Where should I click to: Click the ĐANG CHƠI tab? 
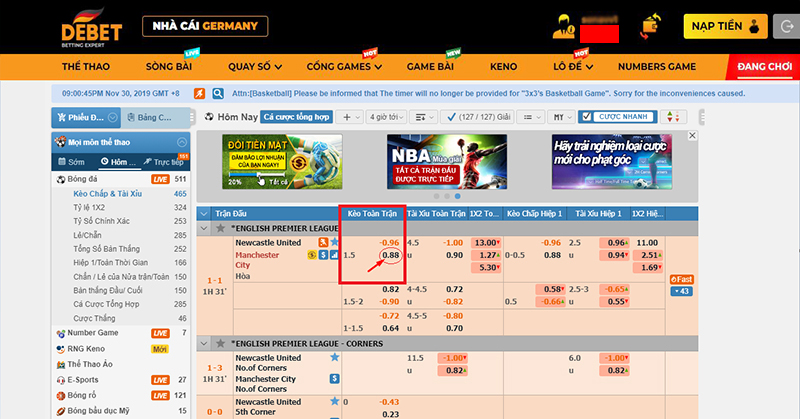764,67
